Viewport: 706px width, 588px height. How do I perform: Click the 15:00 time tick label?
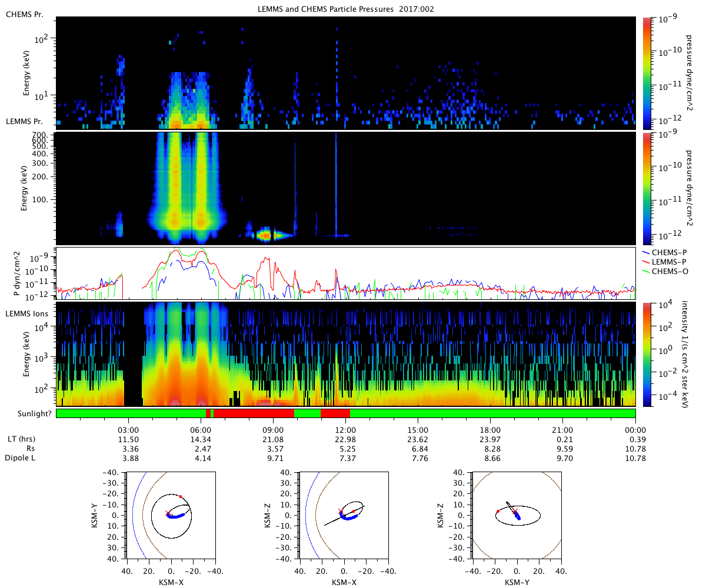point(418,430)
